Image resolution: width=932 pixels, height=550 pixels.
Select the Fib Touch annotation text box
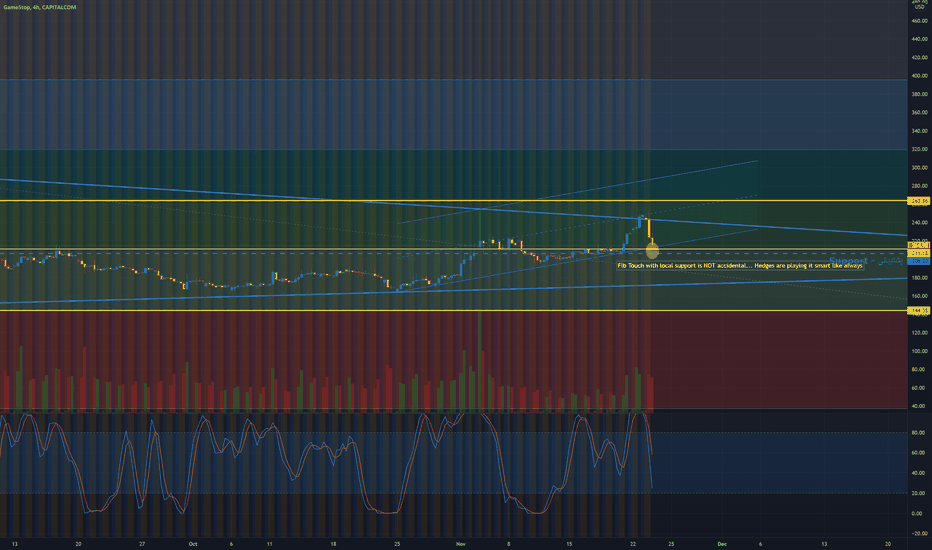point(740,266)
